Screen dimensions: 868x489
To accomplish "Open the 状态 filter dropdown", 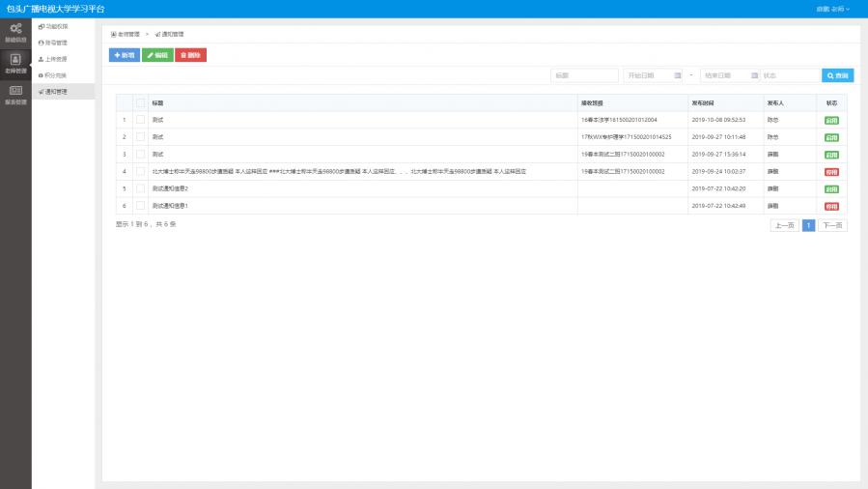I will pos(789,75).
